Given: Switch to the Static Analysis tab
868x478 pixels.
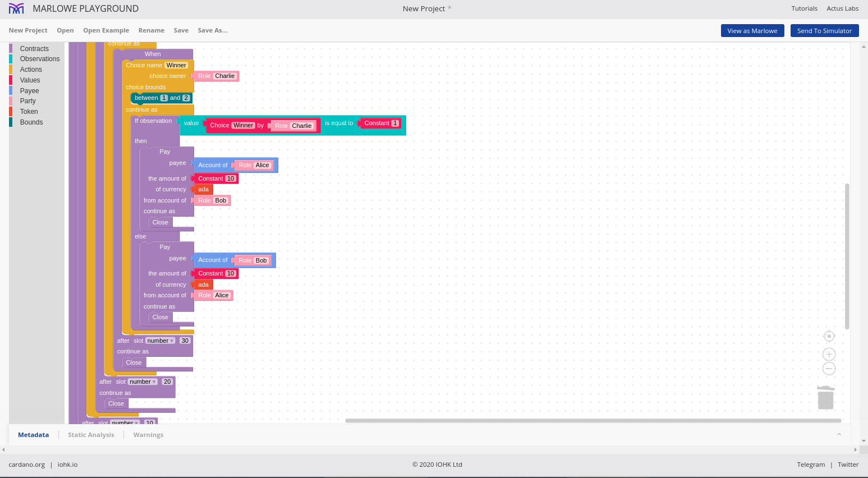Looking at the screenshot, I should (91, 435).
